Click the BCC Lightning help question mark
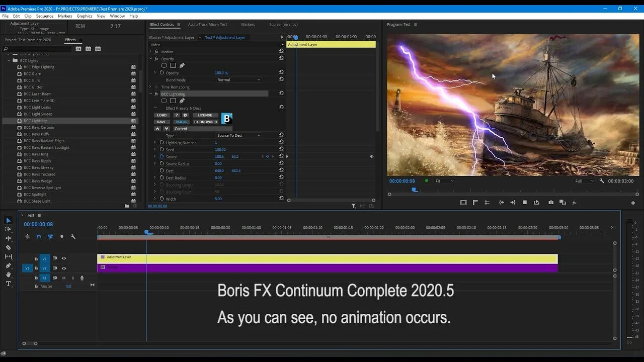 177,115
